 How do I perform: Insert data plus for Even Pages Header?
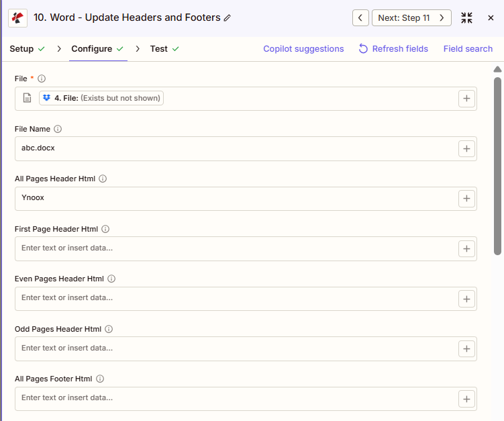466,299
